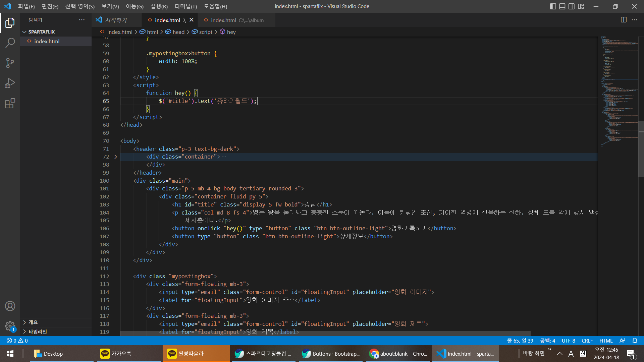This screenshot has width=644, height=362.
Task: Change indentation via 공백: 4
Action: click(x=547, y=341)
